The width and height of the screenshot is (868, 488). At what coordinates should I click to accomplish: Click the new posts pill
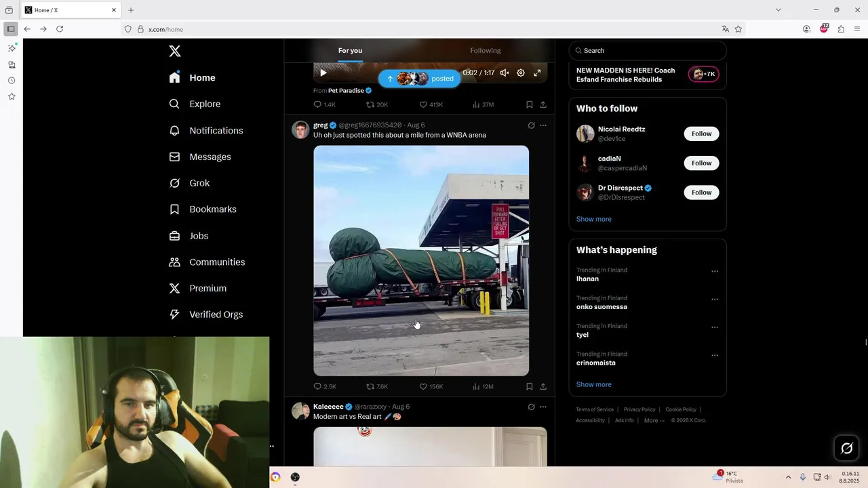click(419, 79)
